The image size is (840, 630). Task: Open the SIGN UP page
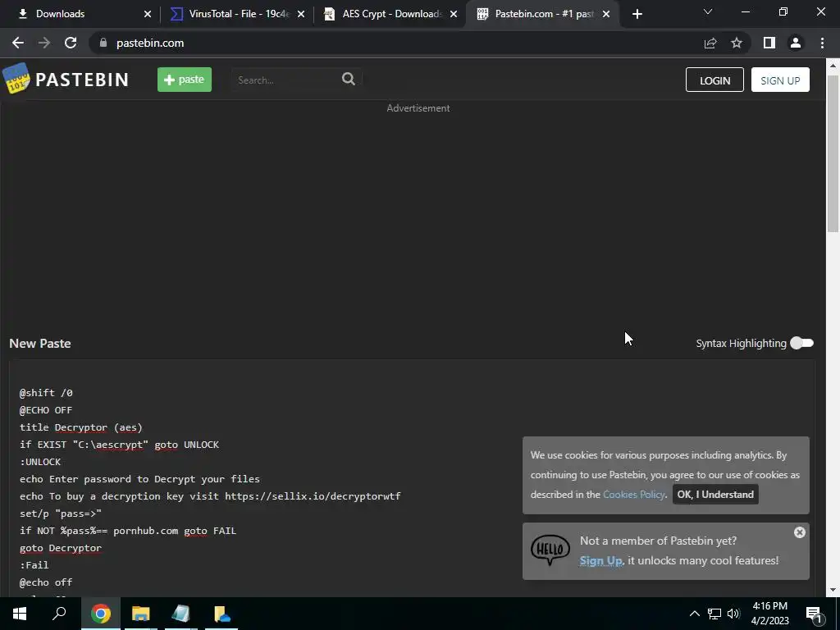[780, 80]
